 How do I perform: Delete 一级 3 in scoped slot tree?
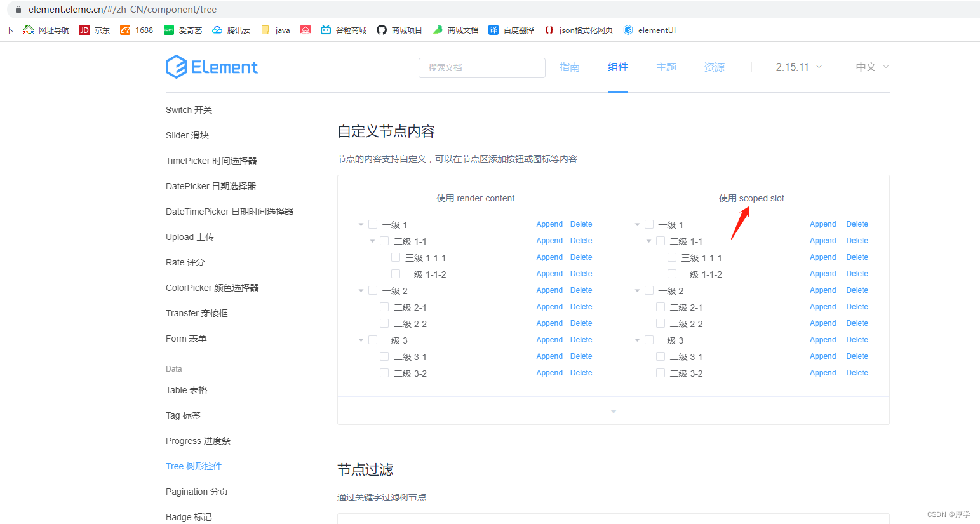coord(857,340)
